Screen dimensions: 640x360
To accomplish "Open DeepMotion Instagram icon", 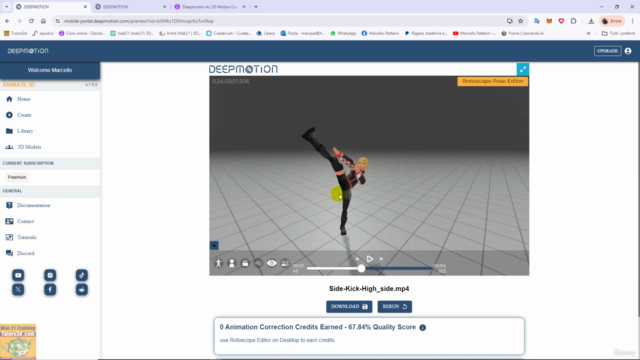I will [50, 275].
